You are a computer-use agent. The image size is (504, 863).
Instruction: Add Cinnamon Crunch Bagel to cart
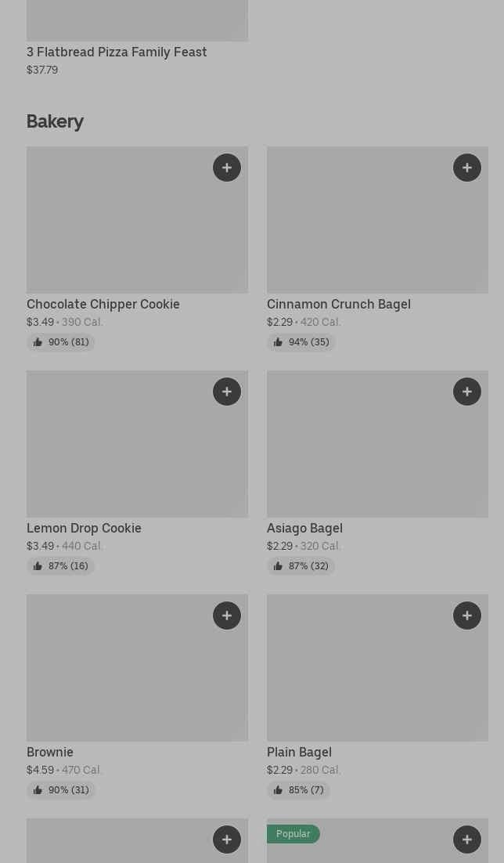coord(467,168)
